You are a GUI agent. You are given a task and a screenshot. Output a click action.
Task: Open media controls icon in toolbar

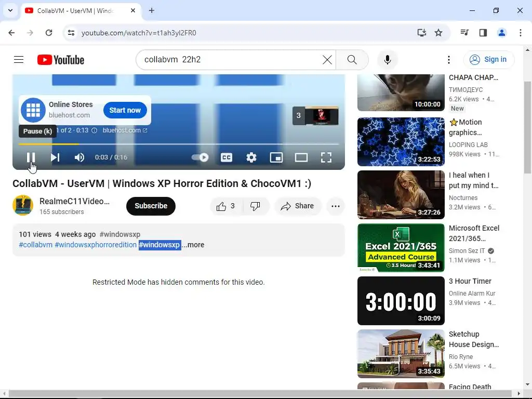coord(464,33)
